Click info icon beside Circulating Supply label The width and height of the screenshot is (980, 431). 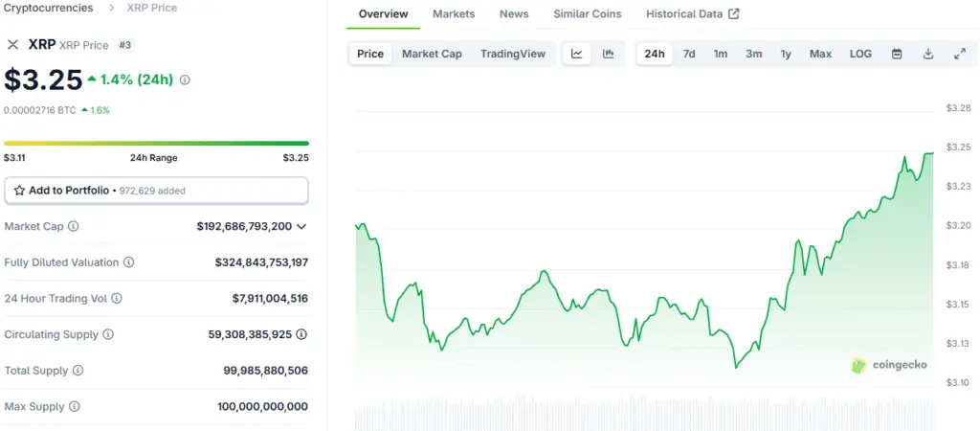click(108, 334)
